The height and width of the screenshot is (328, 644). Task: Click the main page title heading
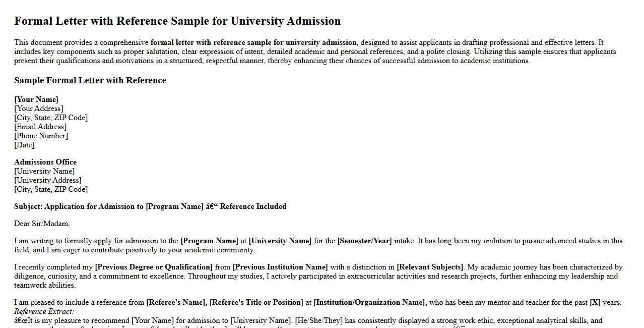point(177,21)
